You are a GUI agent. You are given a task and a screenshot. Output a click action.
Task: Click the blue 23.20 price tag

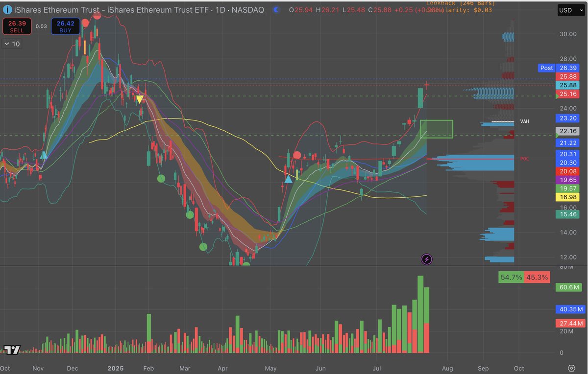point(568,118)
